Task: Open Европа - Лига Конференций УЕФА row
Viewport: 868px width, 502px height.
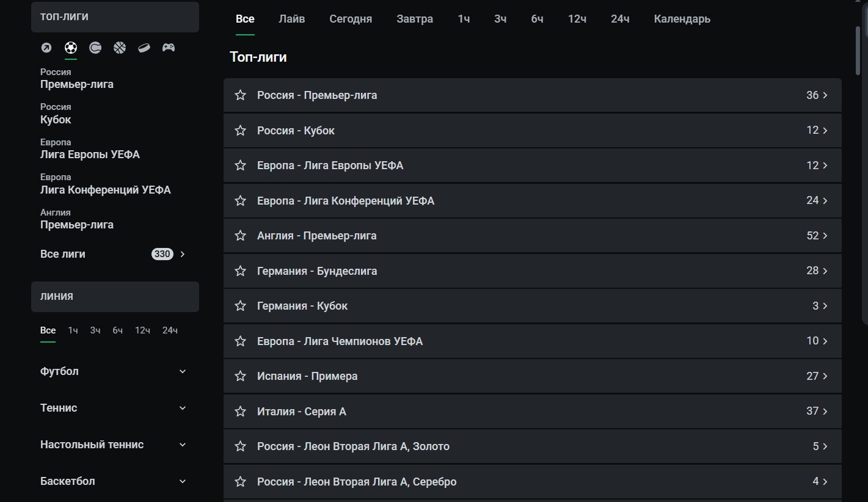Action: (x=532, y=201)
